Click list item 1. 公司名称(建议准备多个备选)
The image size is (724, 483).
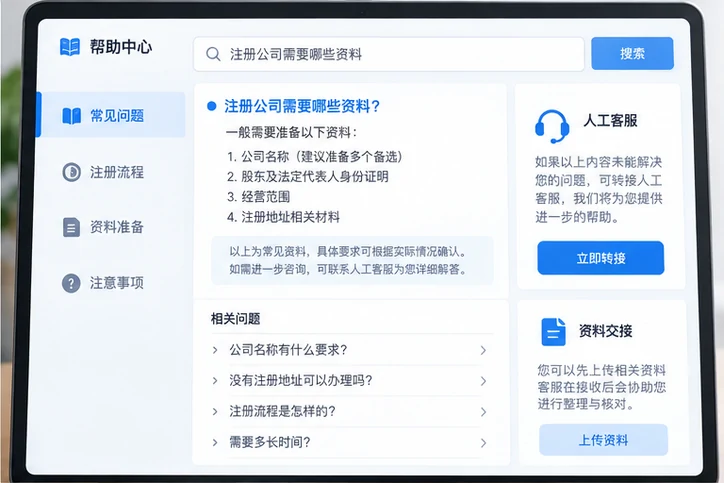point(315,157)
